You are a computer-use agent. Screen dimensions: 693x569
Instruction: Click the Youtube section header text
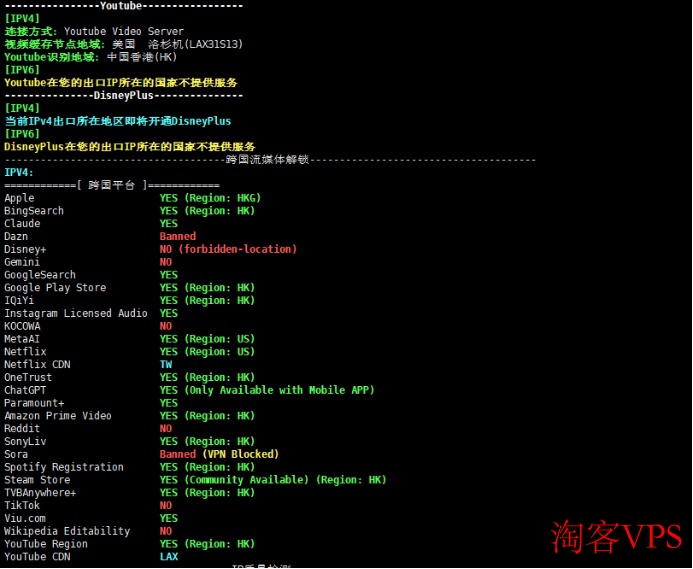(x=121, y=6)
